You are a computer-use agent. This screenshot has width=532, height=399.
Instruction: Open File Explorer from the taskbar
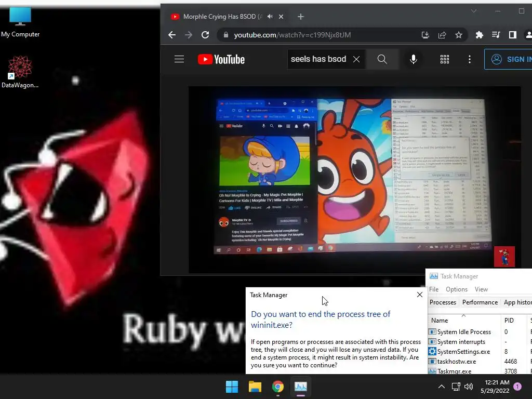255,387
